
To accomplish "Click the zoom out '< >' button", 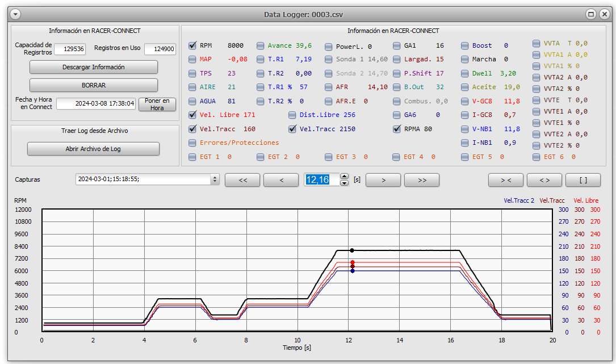I will 544,180.
